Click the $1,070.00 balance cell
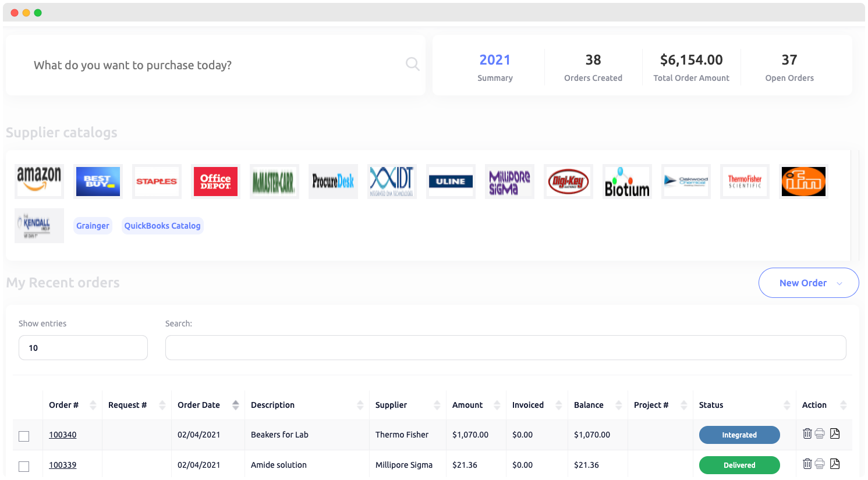This screenshot has width=868, height=480. [x=592, y=435]
